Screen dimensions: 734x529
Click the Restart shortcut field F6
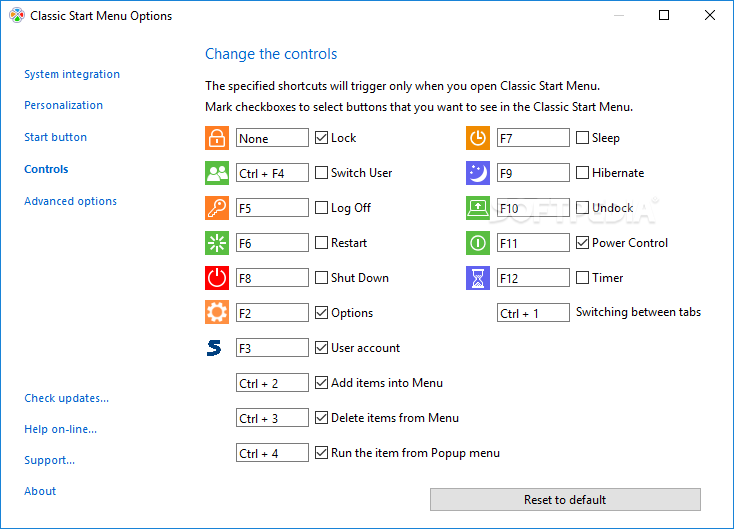click(272, 243)
